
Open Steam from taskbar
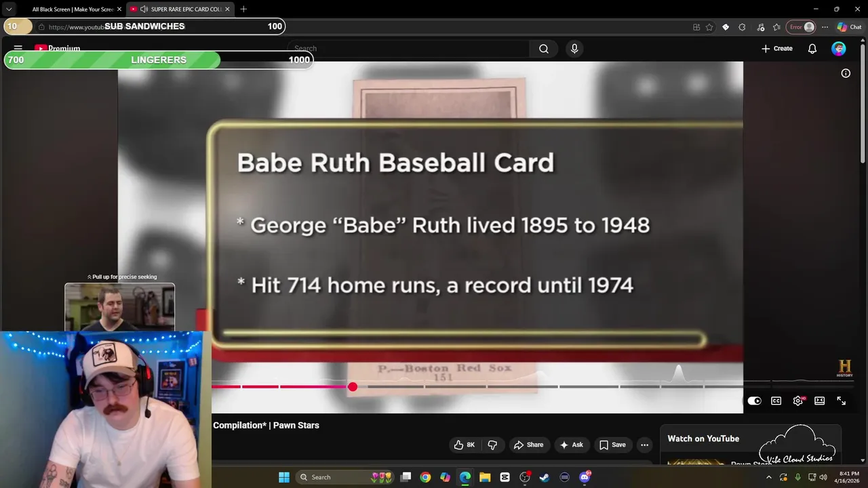(x=545, y=477)
